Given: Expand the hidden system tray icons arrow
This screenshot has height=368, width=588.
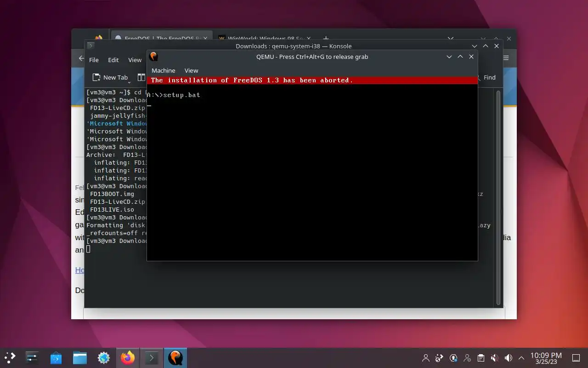Looking at the screenshot, I should pos(521,358).
